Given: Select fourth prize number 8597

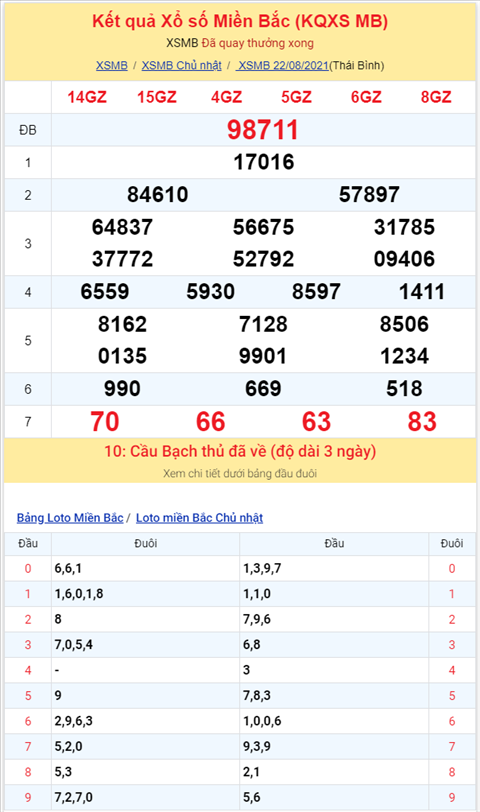Looking at the screenshot, I should pos(316,292).
